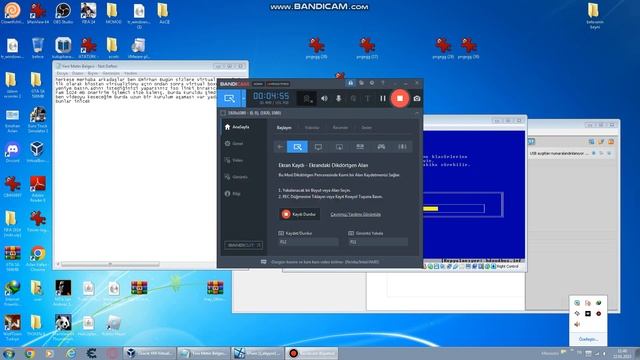Stop recording with the red stop button
The image size is (640, 360).
(x=400, y=98)
